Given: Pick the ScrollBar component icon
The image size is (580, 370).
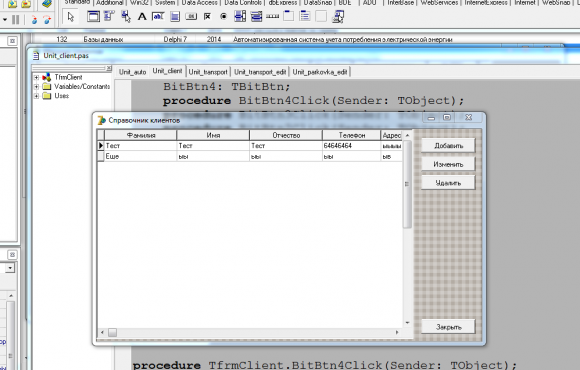Looking at the screenshot, I should tap(272, 17).
